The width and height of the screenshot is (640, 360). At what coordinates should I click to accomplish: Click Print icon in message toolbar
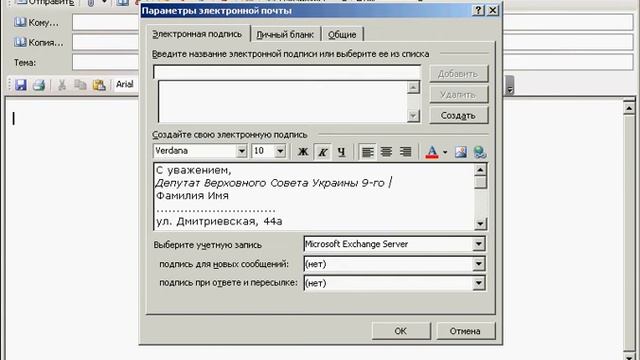tap(39, 85)
